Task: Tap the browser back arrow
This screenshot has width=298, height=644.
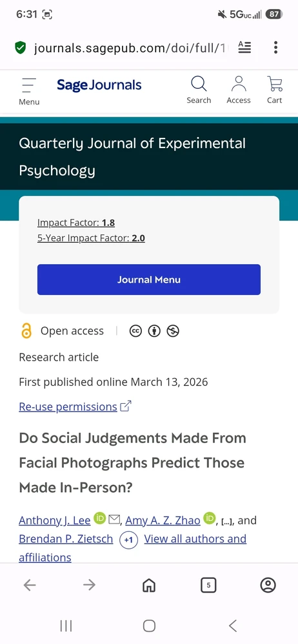Action: 30,585
